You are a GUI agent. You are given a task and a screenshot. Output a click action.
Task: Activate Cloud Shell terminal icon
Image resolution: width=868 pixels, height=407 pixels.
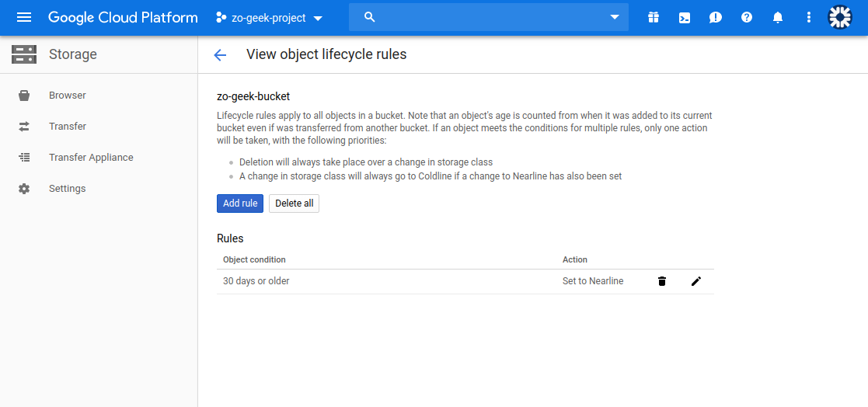(x=684, y=18)
